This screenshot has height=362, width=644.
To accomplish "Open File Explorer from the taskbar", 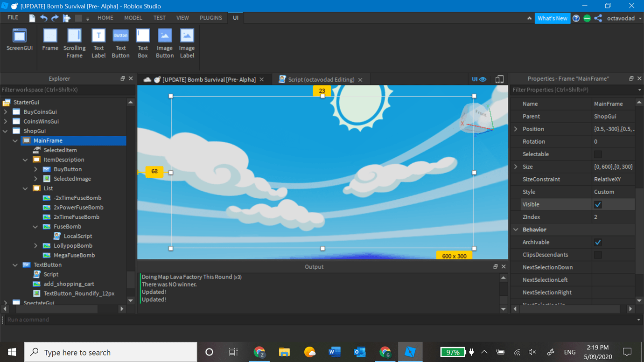I will tap(284, 352).
